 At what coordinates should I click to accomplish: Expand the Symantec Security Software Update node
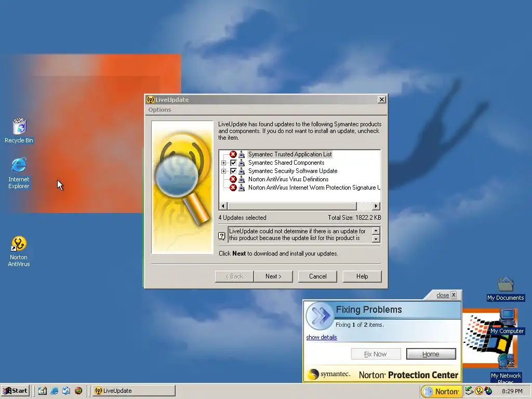click(223, 171)
